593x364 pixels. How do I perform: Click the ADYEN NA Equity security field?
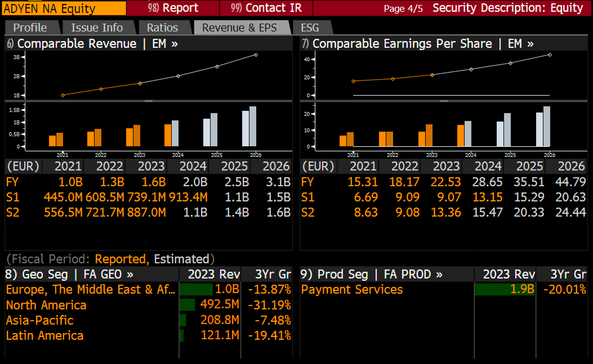64,8
